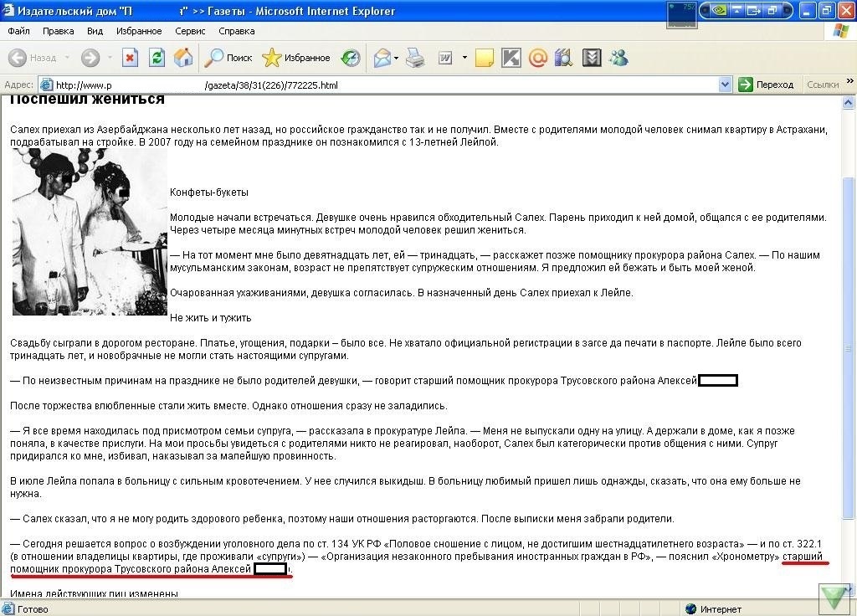Click the orange @ toolbar icon
Image resolution: width=857 pixels, height=616 pixels.
538,58
